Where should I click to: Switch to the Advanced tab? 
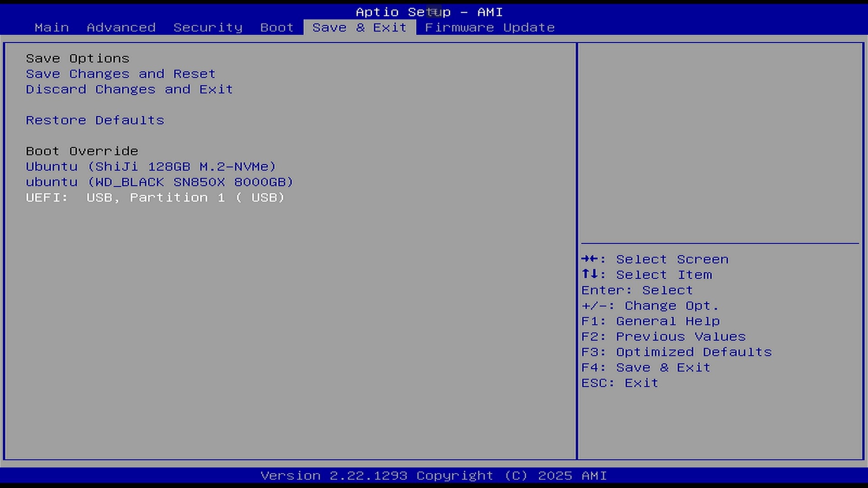(x=121, y=28)
